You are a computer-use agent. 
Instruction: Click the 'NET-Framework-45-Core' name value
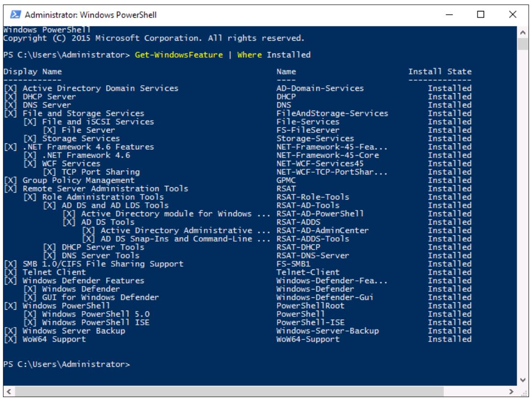(x=327, y=155)
